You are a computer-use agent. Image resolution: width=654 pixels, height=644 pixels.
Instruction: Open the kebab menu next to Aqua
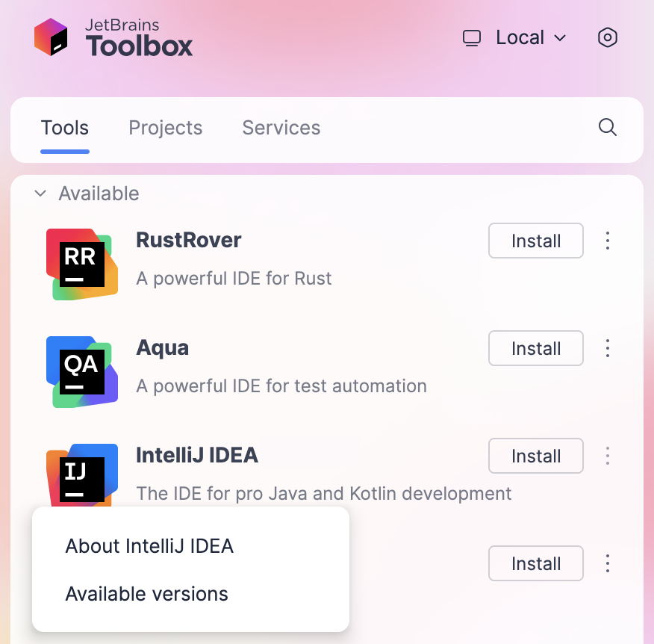click(x=608, y=348)
